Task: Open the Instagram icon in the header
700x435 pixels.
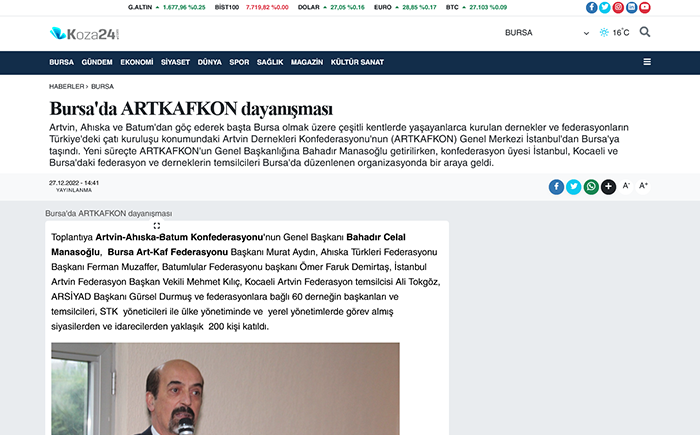Action: [x=618, y=7]
